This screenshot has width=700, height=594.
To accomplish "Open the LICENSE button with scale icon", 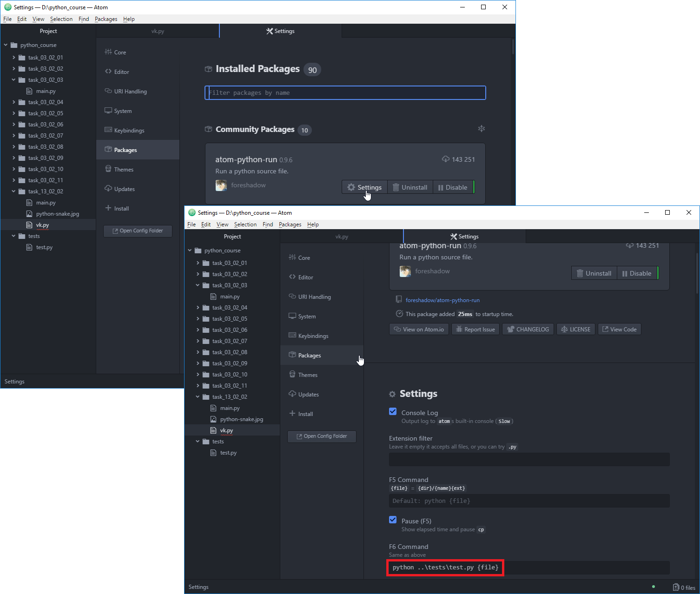I will (x=575, y=330).
